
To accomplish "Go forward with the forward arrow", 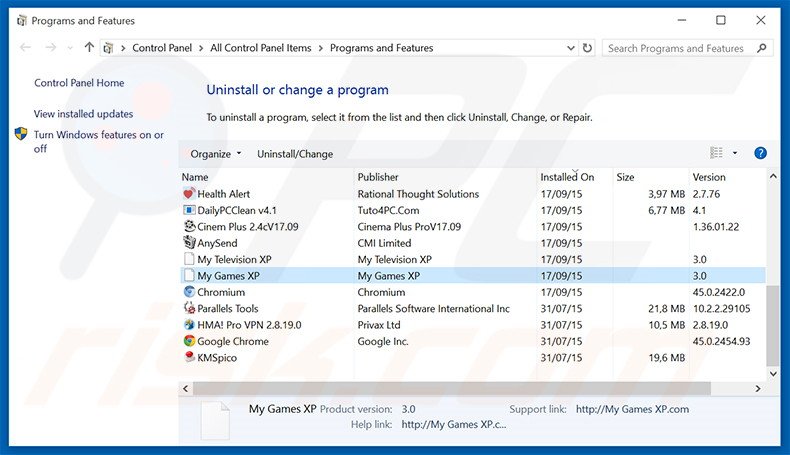I will click(x=50, y=47).
